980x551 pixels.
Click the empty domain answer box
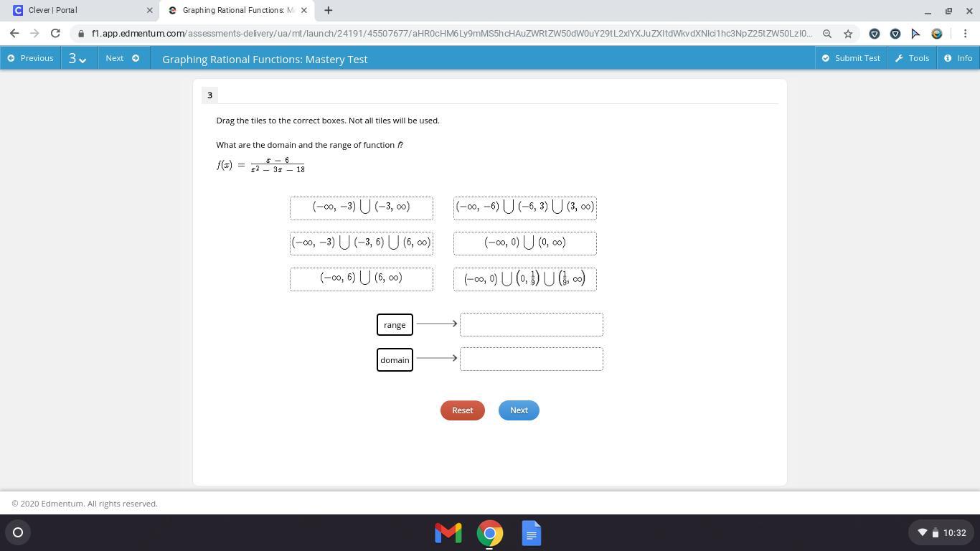click(532, 359)
